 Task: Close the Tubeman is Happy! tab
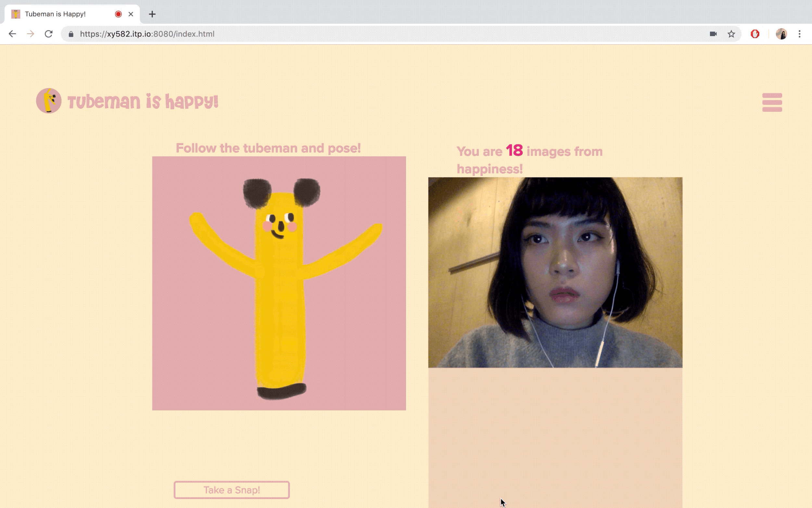[x=131, y=14]
